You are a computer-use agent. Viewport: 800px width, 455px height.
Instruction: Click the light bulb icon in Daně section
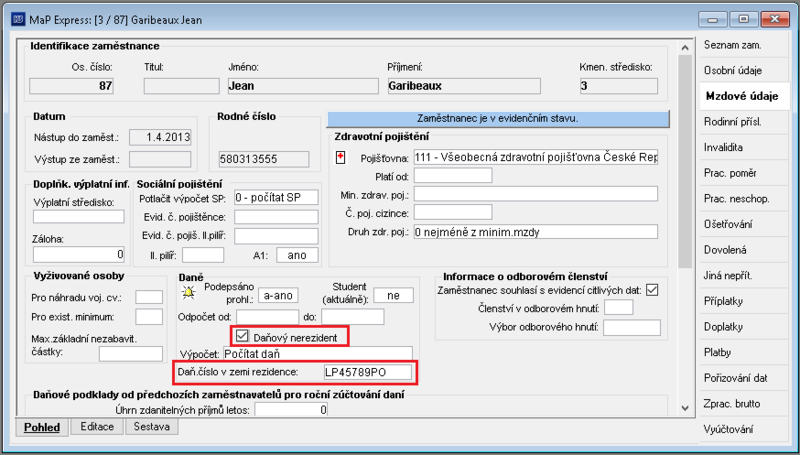coord(189,293)
